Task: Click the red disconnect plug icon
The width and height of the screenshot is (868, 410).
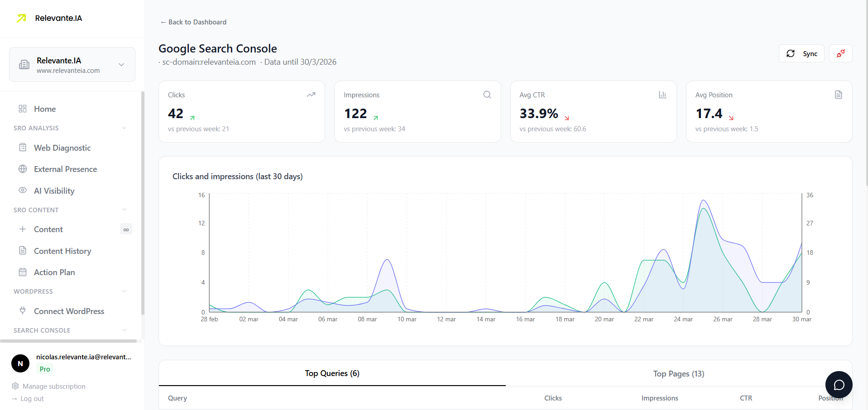Action: click(x=840, y=53)
